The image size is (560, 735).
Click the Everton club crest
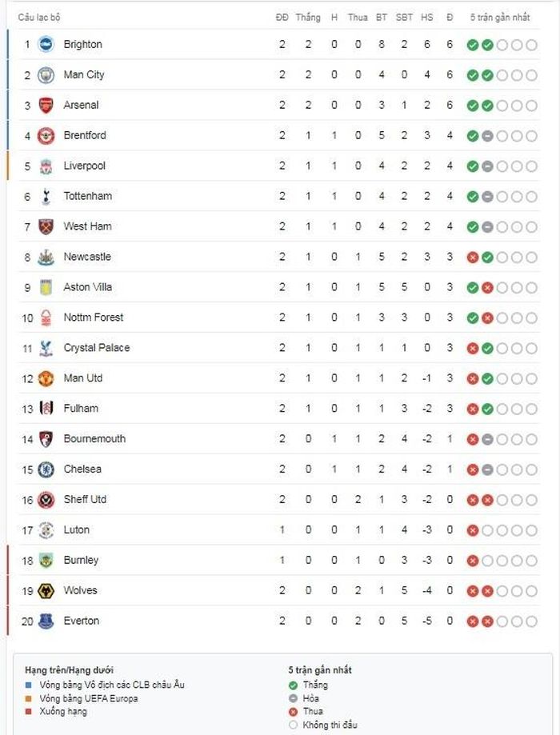click(x=46, y=621)
